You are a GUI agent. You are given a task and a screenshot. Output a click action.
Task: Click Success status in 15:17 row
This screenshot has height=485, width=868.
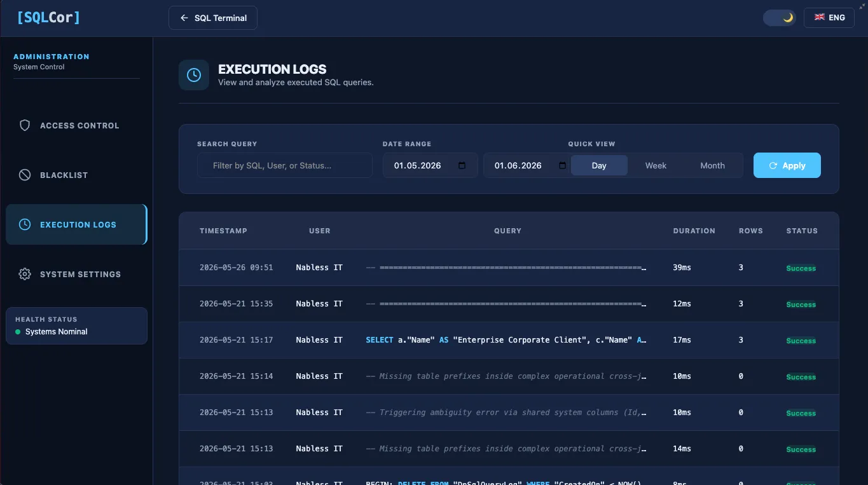click(x=801, y=341)
